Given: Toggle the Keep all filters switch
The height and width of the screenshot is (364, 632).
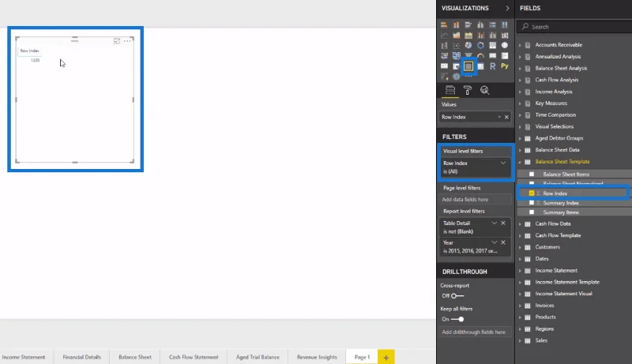Looking at the screenshot, I should point(457,319).
